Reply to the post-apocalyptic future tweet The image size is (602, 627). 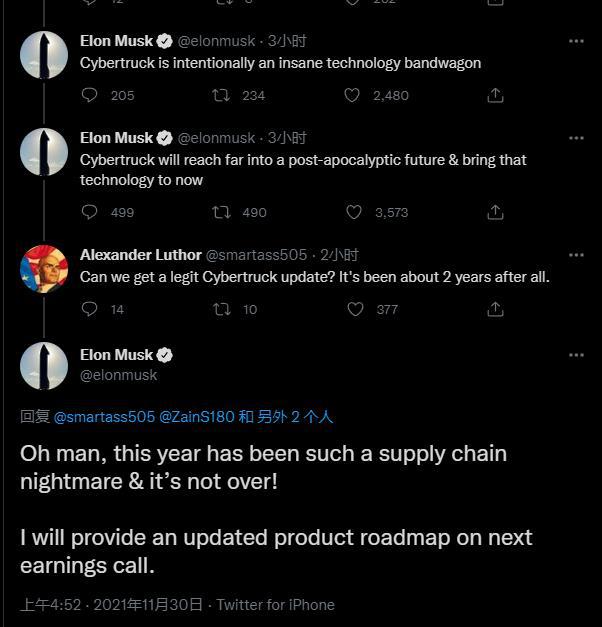[x=90, y=212]
